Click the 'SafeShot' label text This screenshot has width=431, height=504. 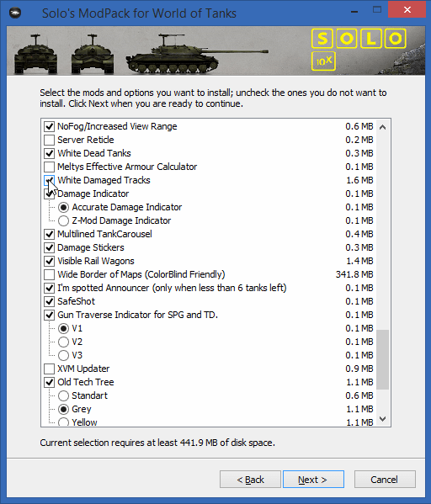coord(77,301)
